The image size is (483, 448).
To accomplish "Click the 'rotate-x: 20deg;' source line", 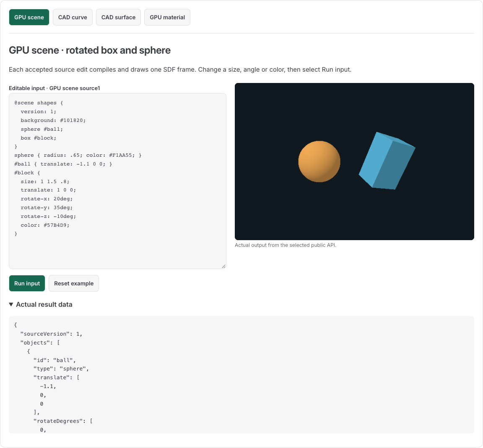I will coord(47,199).
